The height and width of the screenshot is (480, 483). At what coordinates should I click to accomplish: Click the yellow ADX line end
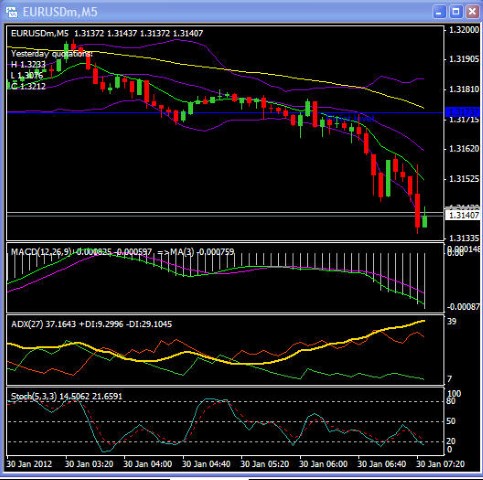(x=423, y=321)
